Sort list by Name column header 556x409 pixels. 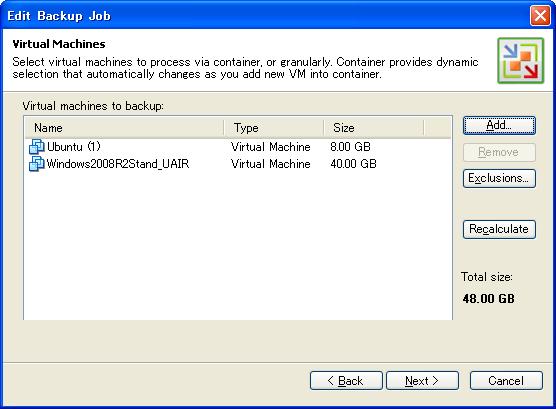point(124,128)
